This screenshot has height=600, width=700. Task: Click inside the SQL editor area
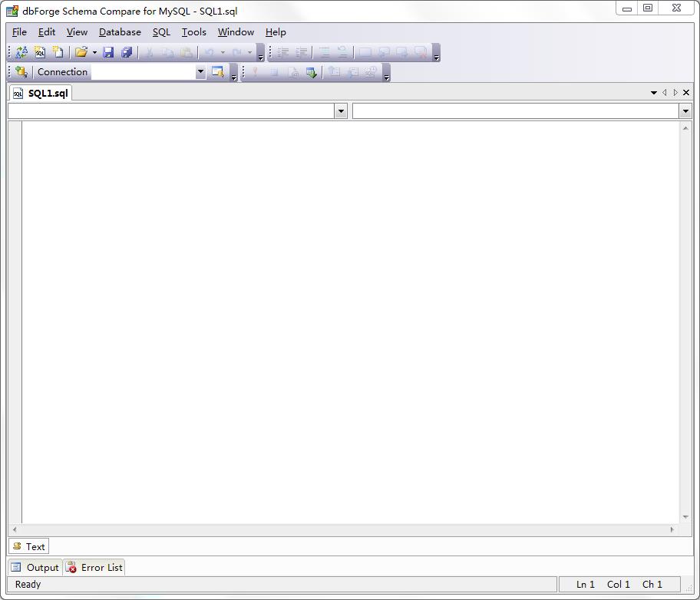351,321
